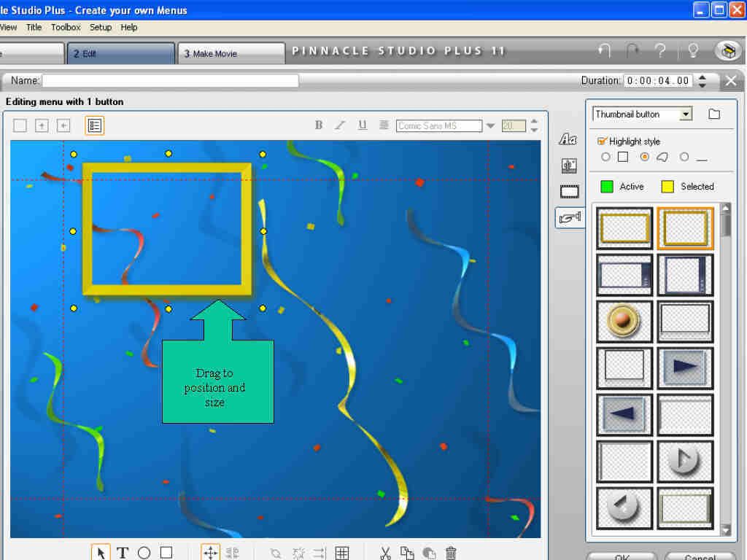Image resolution: width=747 pixels, height=560 pixels.
Task: Open the font list dropdown arrow
Action: [x=490, y=125]
